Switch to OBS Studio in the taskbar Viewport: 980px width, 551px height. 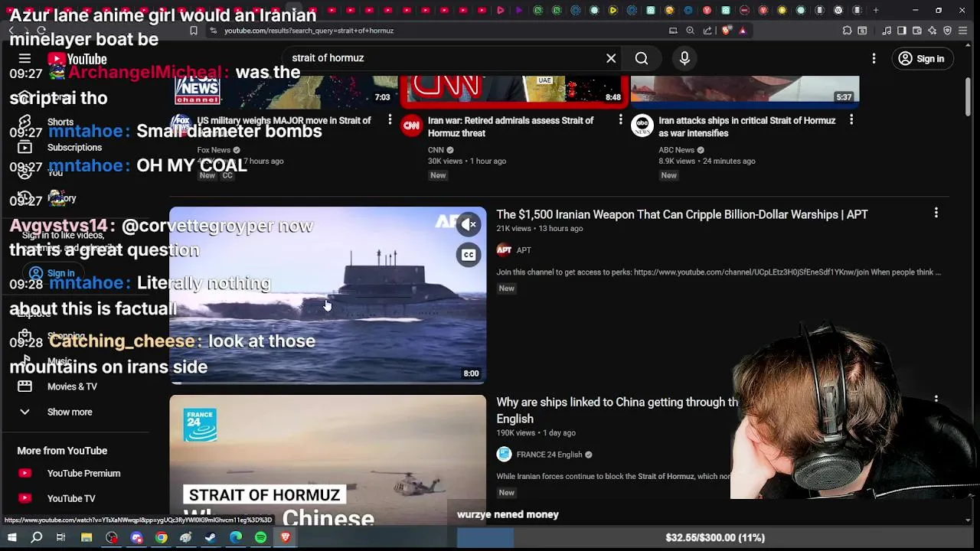point(112,538)
